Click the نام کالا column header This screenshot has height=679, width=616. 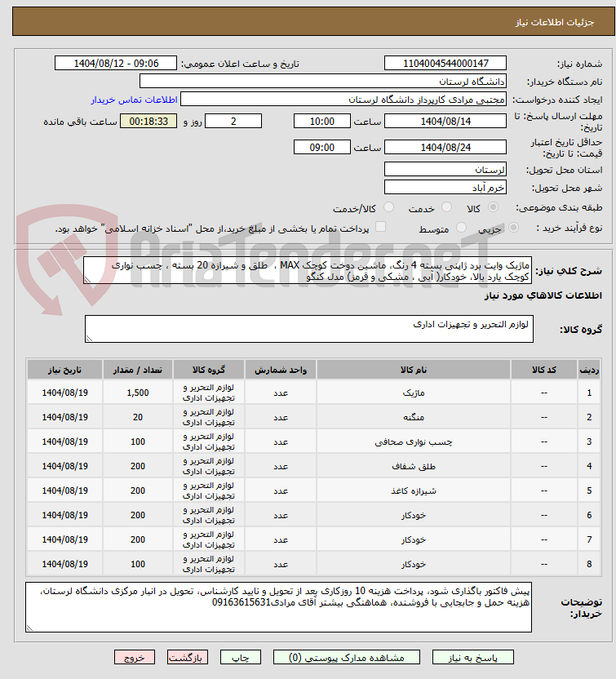[x=414, y=370]
